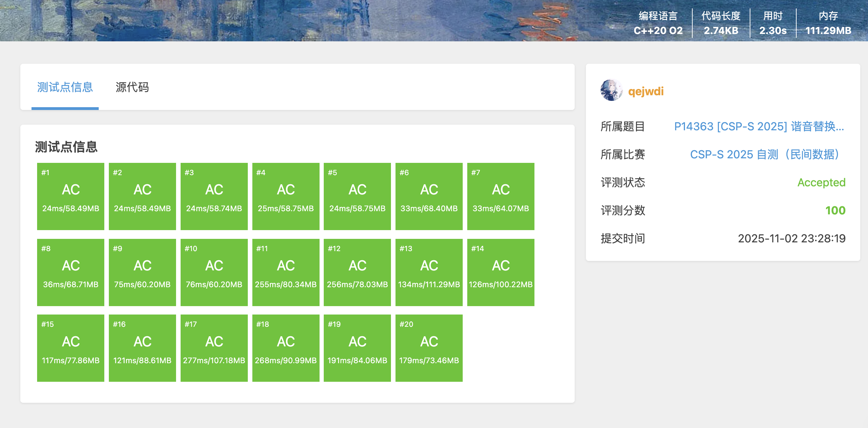Click test case #17 with 277ms/107.18MB
The width and height of the screenshot is (868, 428).
[x=214, y=348]
